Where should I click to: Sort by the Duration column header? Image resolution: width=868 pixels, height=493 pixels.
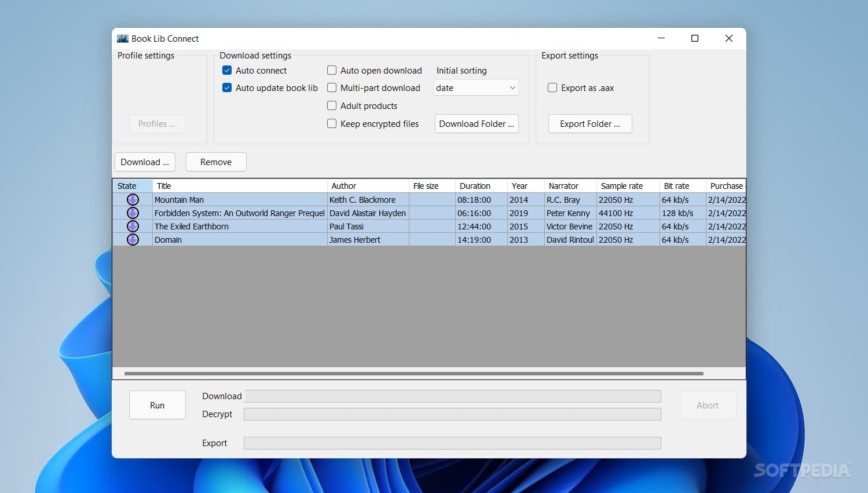[481, 186]
